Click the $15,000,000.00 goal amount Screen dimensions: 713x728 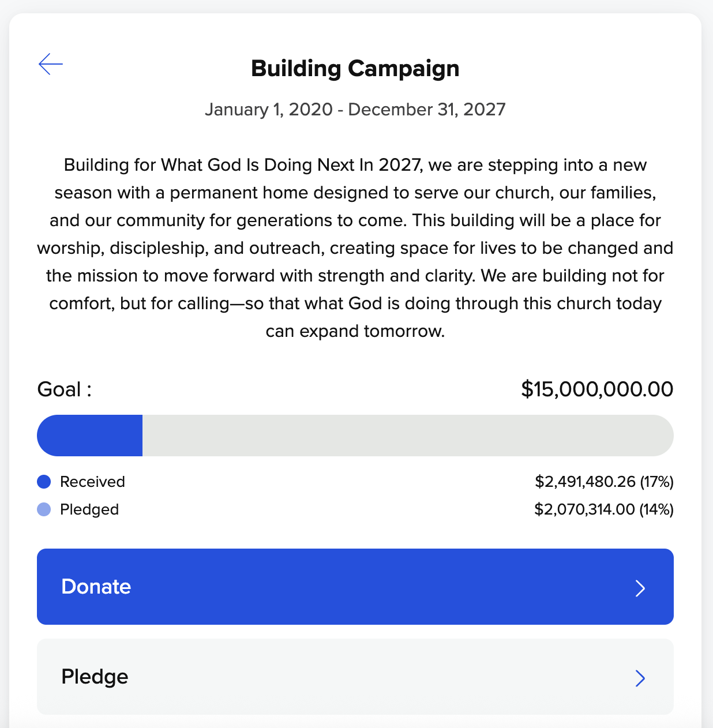tap(597, 389)
